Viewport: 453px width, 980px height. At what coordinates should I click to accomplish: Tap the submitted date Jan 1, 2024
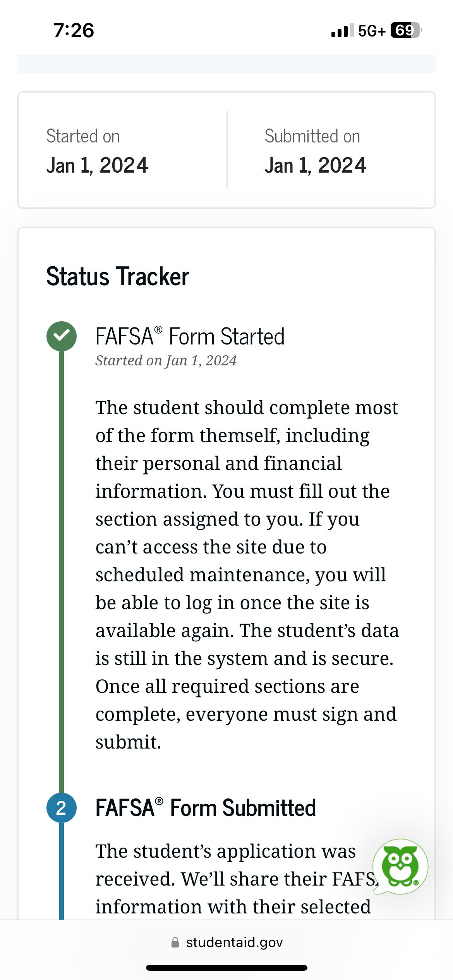[x=315, y=165]
